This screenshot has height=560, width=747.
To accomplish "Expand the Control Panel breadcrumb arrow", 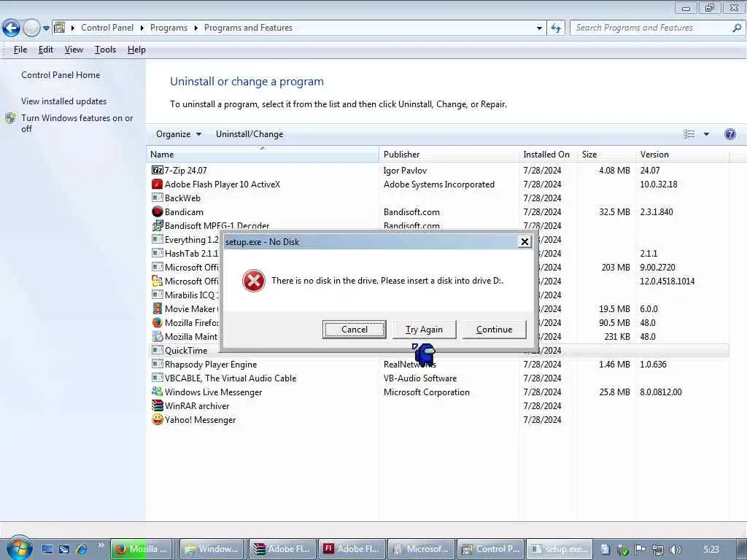I will click(x=142, y=28).
